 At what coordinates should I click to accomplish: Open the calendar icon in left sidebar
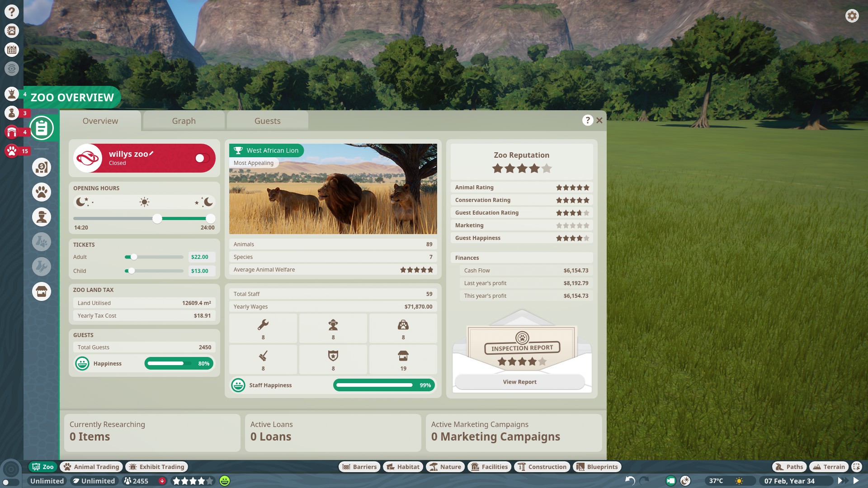pyautogui.click(x=12, y=50)
